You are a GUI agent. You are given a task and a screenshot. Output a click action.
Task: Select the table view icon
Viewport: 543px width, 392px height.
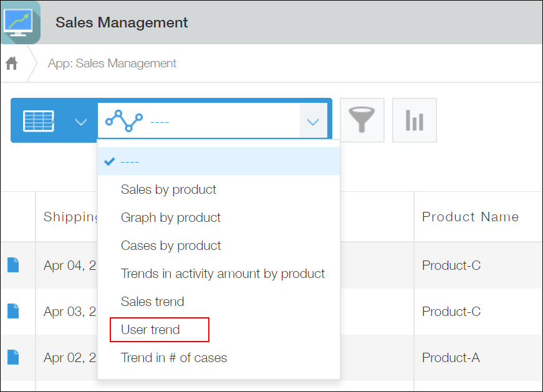click(x=39, y=120)
